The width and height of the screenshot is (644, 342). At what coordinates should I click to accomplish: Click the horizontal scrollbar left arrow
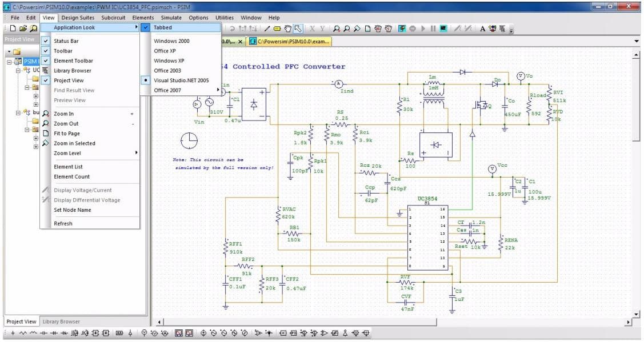(159, 322)
